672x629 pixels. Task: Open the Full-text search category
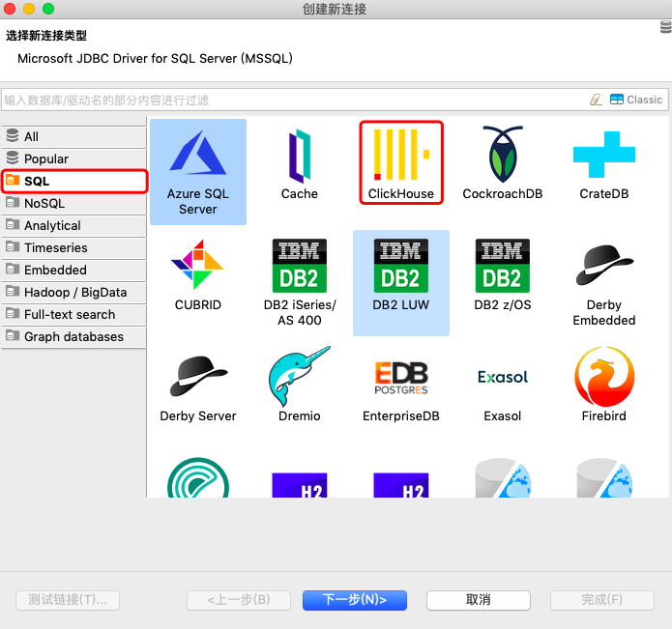click(x=73, y=315)
